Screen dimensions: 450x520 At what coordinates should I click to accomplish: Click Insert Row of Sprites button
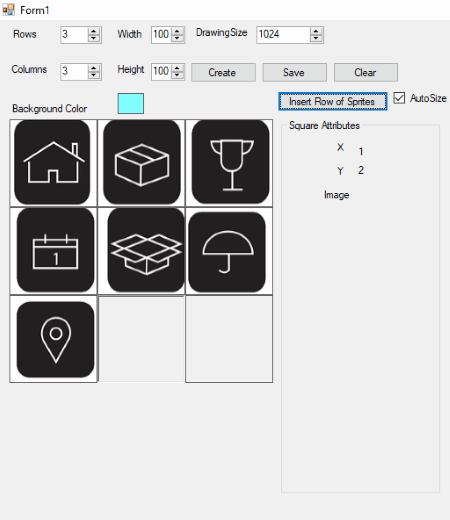pos(333,101)
